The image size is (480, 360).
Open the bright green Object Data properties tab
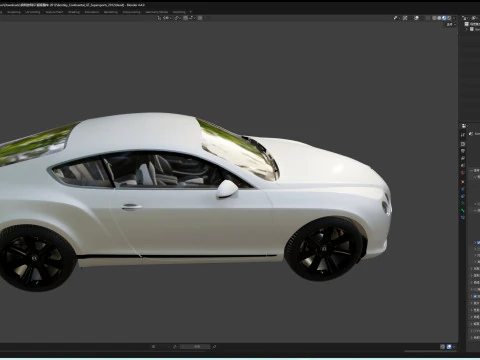pos(463,210)
